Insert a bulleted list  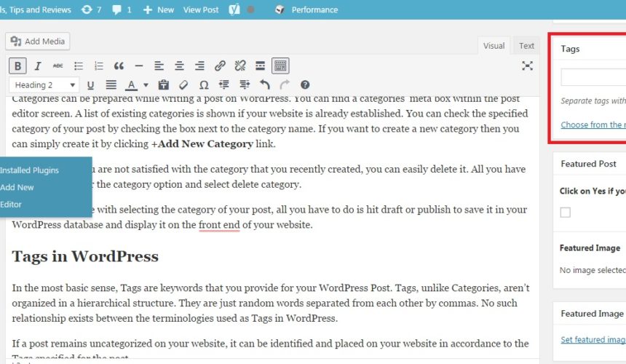click(x=79, y=66)
